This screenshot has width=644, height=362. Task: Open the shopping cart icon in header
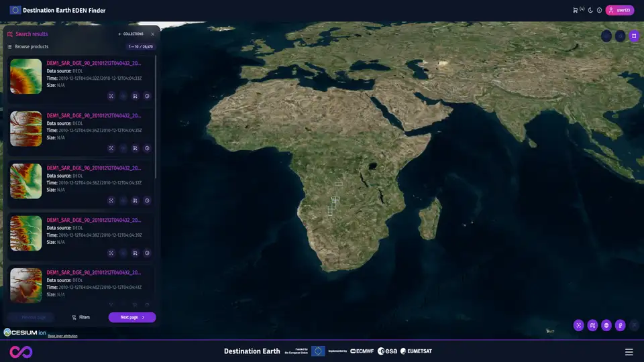[x=575, y=10]
